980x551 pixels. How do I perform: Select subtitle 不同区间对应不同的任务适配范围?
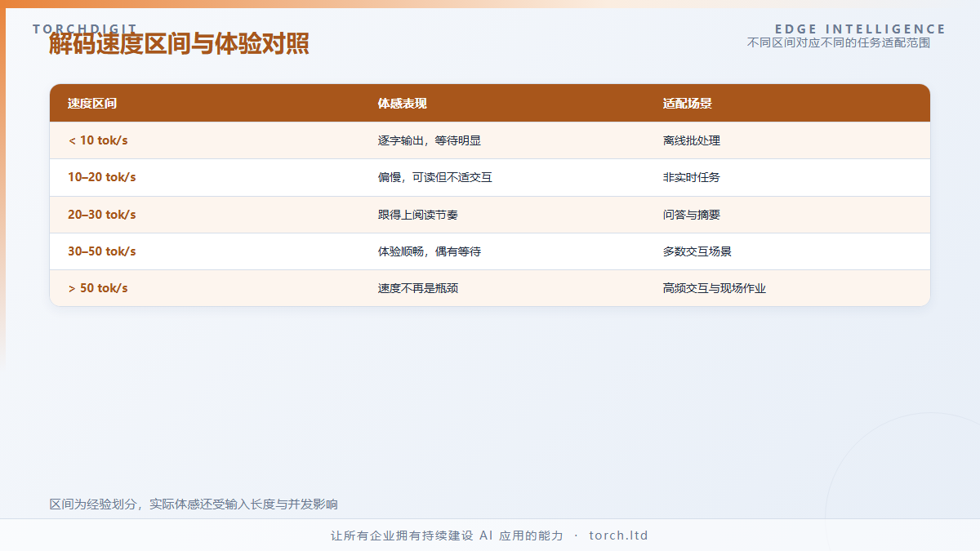pyautogui.click(x=839, y=42)
